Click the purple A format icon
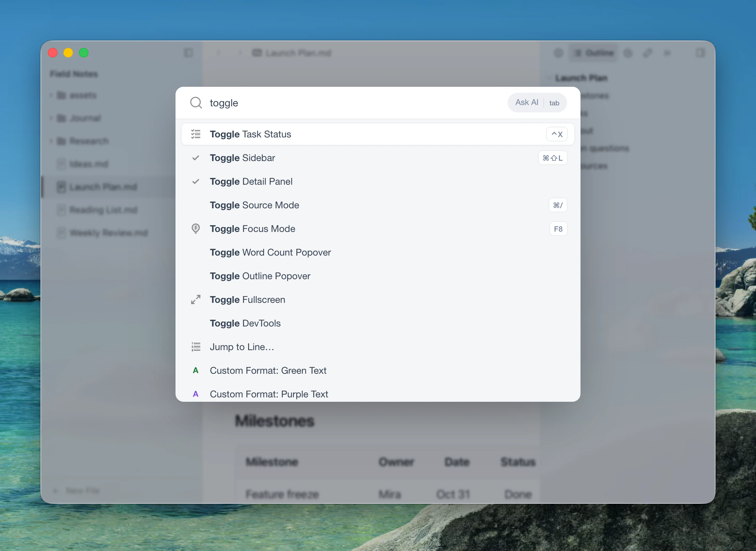756x551 pixels. coord(195,394)
